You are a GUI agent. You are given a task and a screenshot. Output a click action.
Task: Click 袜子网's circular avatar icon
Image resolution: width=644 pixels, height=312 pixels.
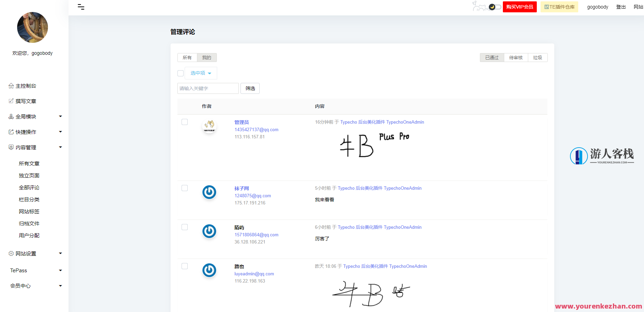(x=209, y=192)
